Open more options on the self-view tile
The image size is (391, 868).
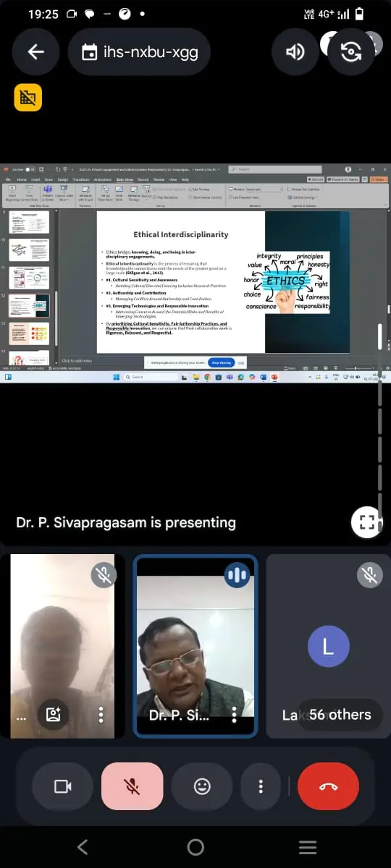101,715
